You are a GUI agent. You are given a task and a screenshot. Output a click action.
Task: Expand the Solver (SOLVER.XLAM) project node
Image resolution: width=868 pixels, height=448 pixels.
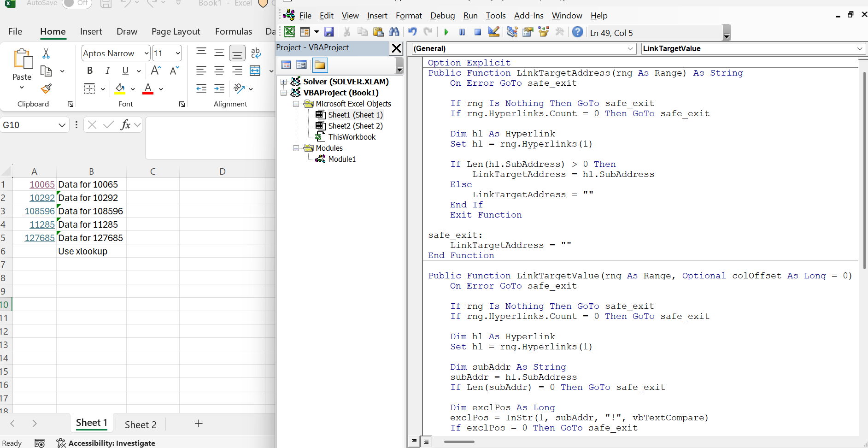point(284,82)
